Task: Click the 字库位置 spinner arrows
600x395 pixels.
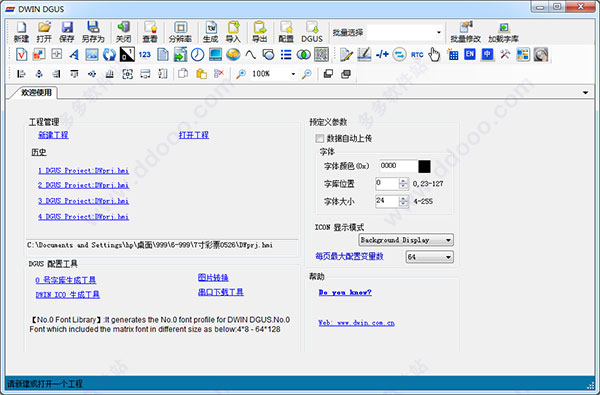Action: (403, 183)
